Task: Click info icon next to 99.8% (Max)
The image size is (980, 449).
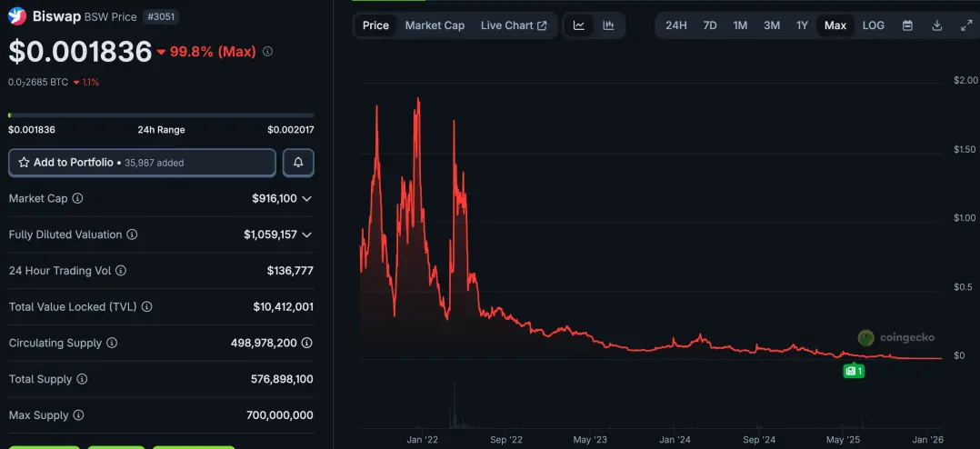Action: coord(267,51)
